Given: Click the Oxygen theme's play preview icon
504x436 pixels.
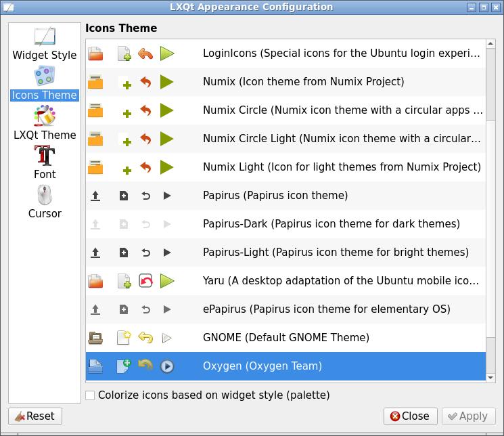Looking at the screenshot, I should pyautogui.click(x=167, y=366).
